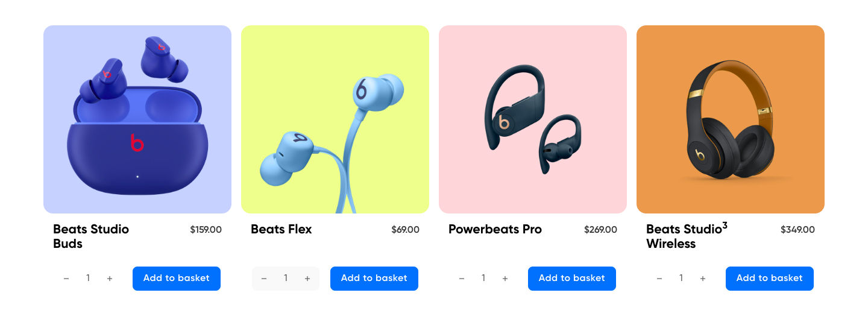The width and height of the screenshot is (868, 316).
Task: Click minus icon under Beats Flex
Action: [264, 279]
